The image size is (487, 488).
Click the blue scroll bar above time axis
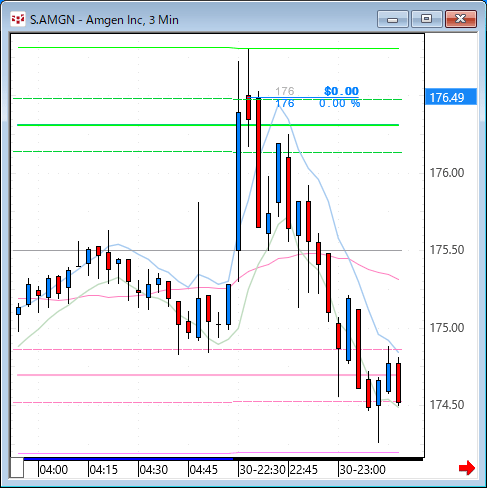coord(128,459)
